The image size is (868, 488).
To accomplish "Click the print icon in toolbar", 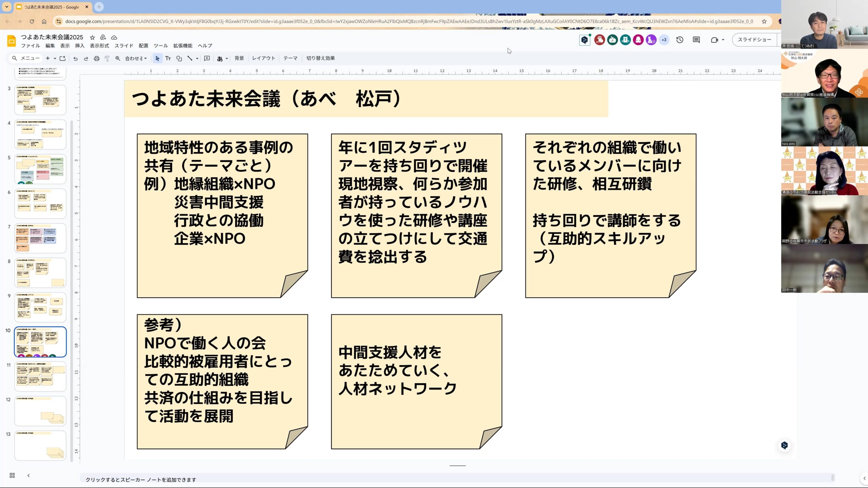I will [97, 58].
